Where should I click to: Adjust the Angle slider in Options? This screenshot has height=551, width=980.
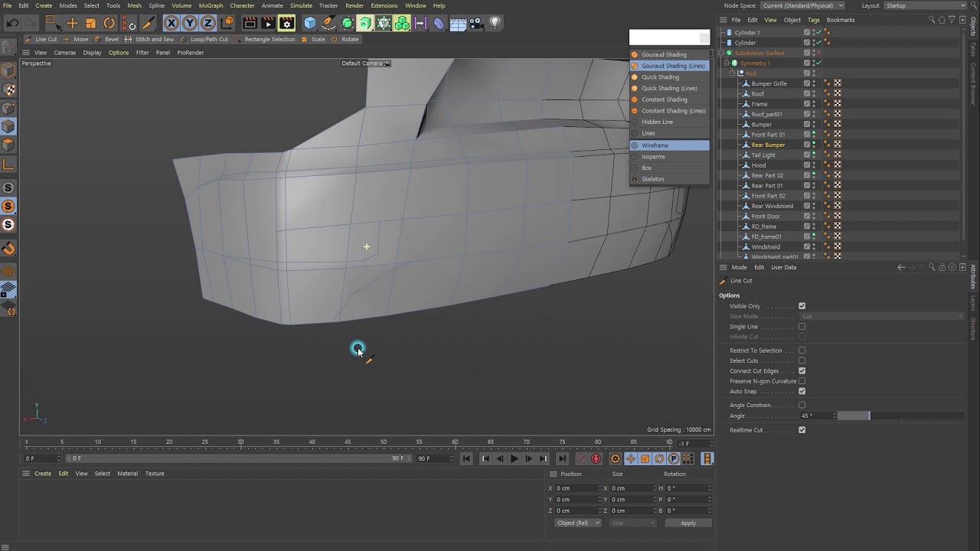[900, 416]
